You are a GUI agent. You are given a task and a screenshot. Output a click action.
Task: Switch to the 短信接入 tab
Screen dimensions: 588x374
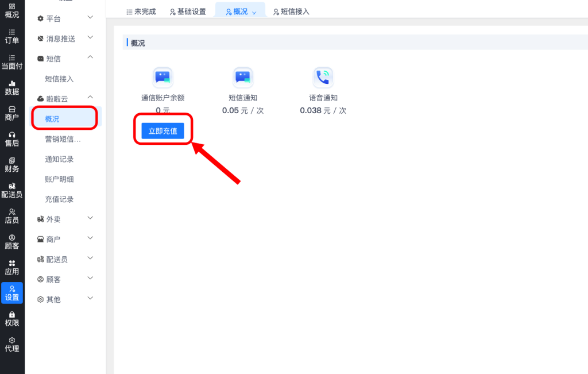click(x=291, y=11)
